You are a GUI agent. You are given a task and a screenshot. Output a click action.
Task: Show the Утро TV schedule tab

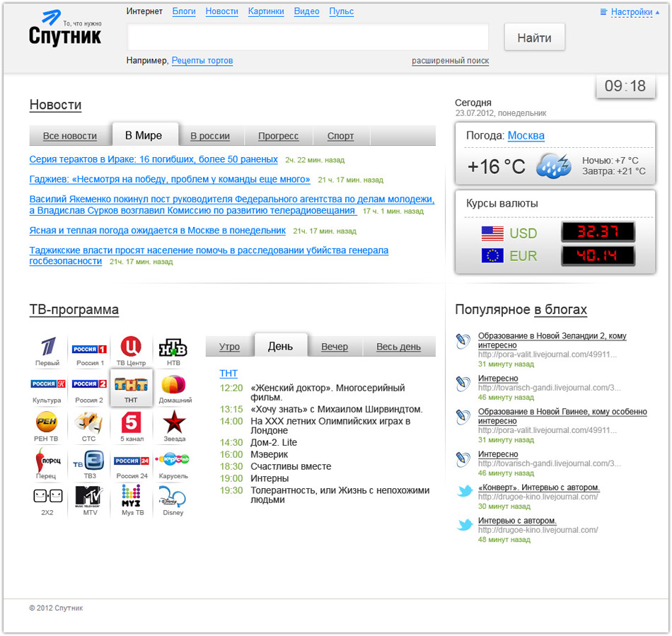(229, 346)
